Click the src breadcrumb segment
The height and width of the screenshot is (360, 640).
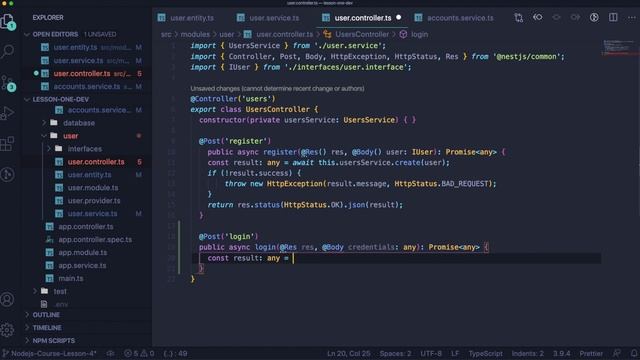click(166, 34)
